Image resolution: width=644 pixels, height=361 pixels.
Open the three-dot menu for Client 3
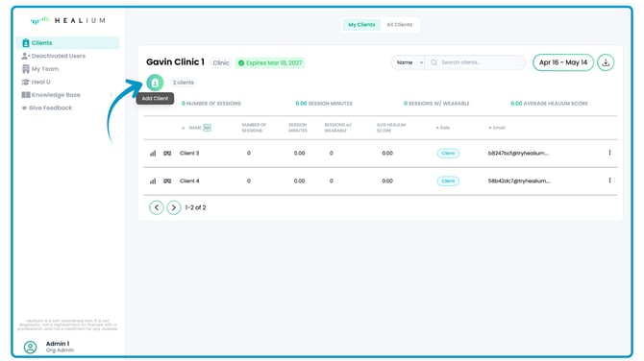[x=609, y=153]
